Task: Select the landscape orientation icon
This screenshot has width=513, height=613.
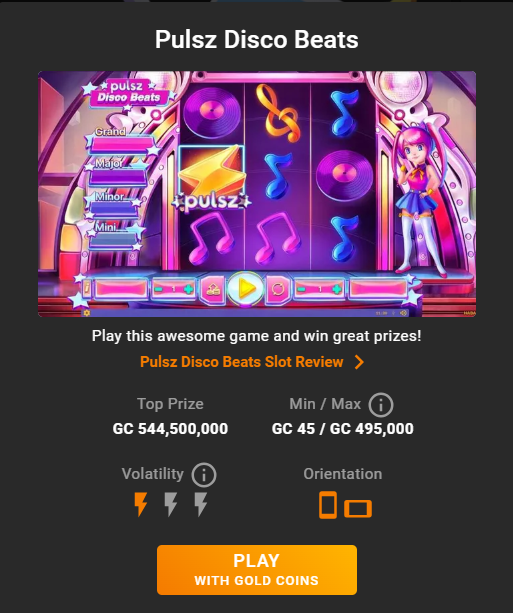Action: pos(358,509)
